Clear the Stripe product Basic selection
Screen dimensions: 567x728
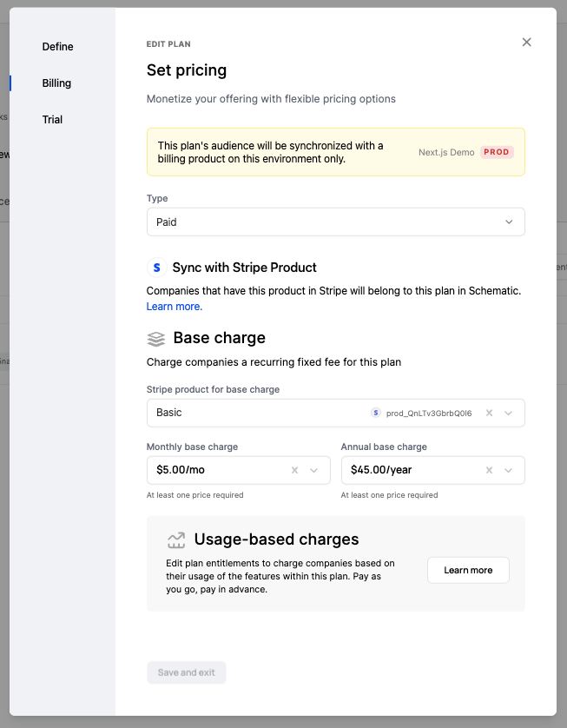489,413
